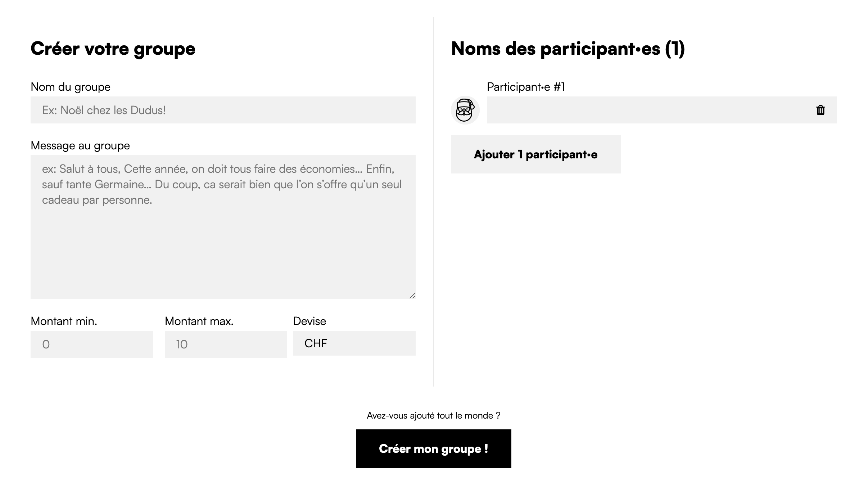Click the 'Nom du groupe' label
868x501 pixels.
(71, 87)
